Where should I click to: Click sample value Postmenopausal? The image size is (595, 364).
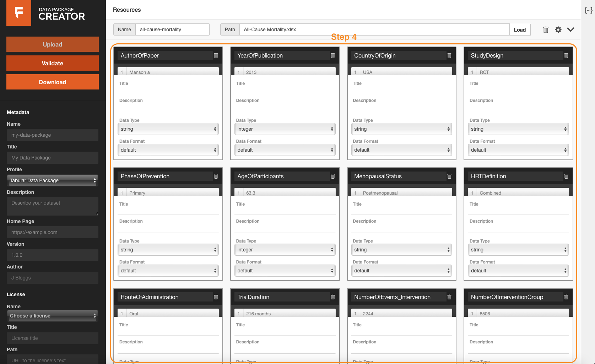click(380, 193)
